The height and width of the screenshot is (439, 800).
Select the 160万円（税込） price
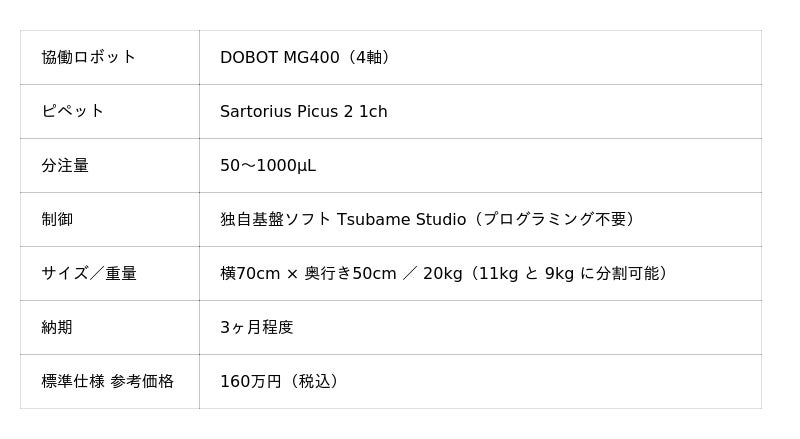coord(279,381)
